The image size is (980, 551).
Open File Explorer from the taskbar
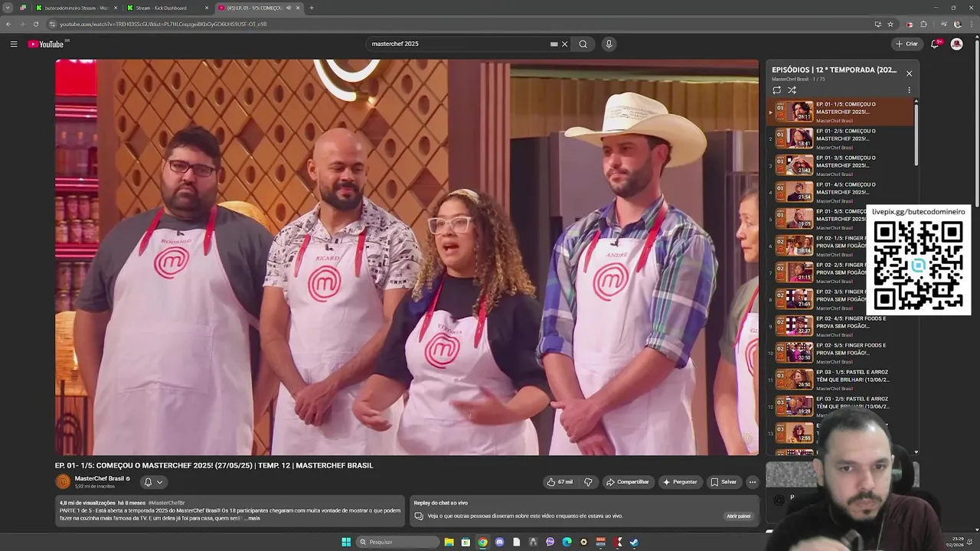pos(449,542)
